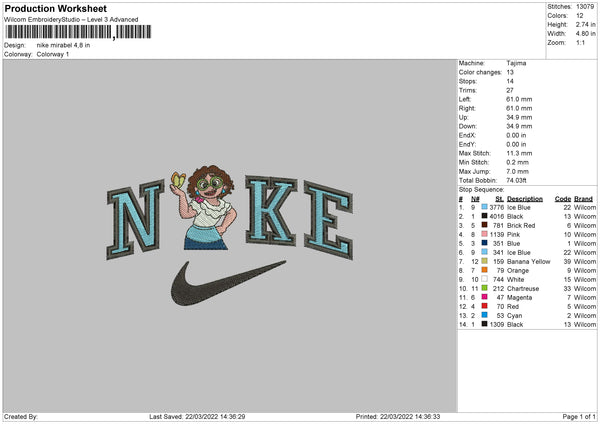
Task: Click the Up value 34.9 mm
Action: coord(519,117)
